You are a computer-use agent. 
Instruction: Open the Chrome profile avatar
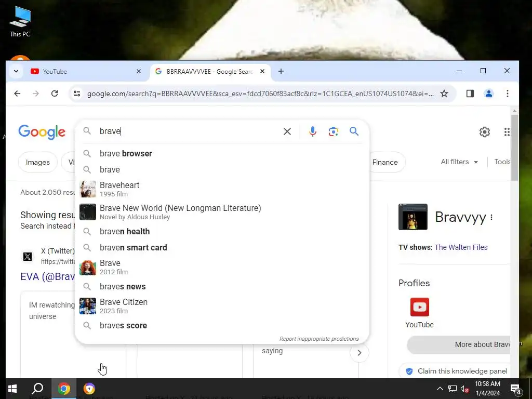(488, 94)
